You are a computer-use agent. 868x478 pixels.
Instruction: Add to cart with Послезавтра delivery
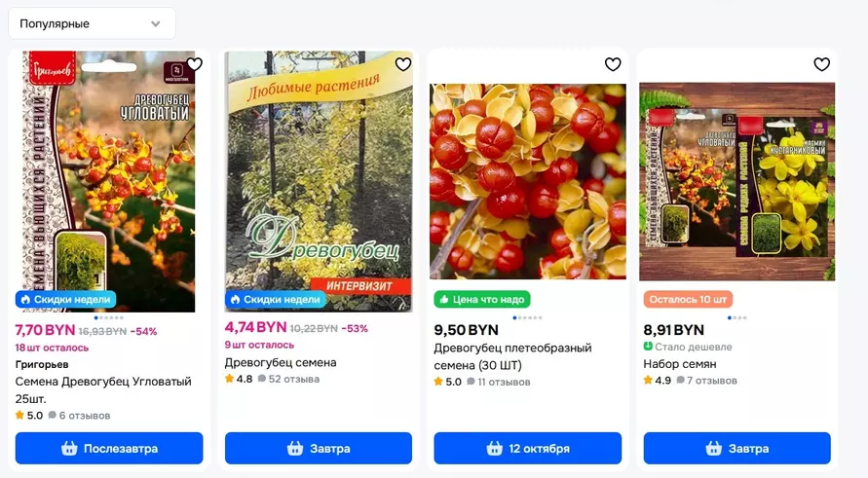109,449
